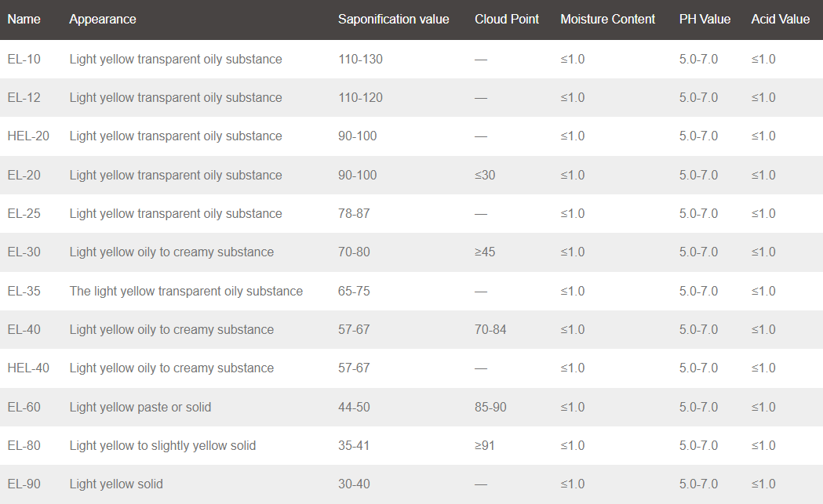Select EL-40 cloud point 70-84 cell
The image size is (823, 504).
(x=490, y=330)
